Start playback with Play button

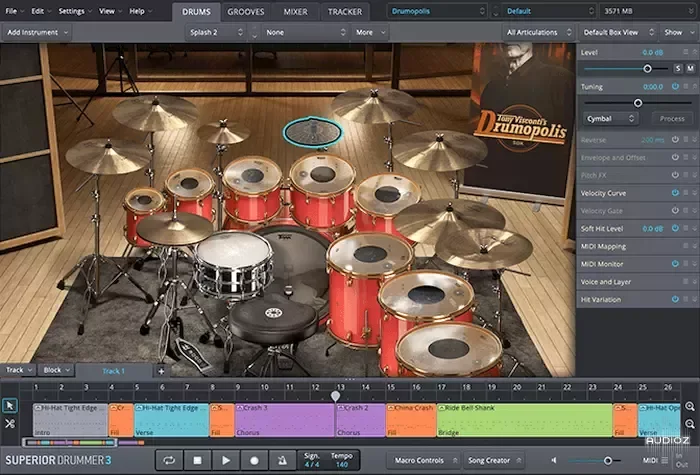point(226,460)
